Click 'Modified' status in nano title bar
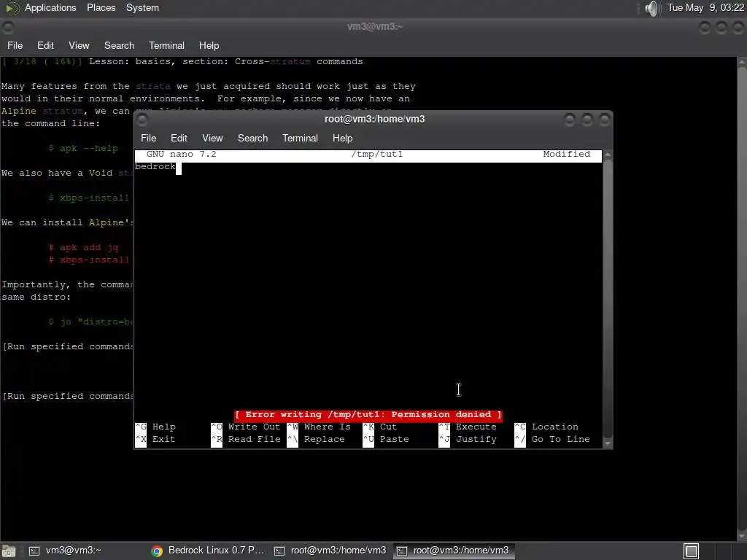Viewport: 747px width, 560px height. [x=566, y=155]
